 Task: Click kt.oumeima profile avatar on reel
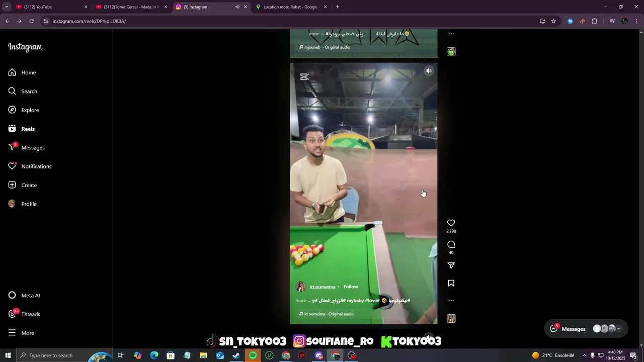[301, 287]
